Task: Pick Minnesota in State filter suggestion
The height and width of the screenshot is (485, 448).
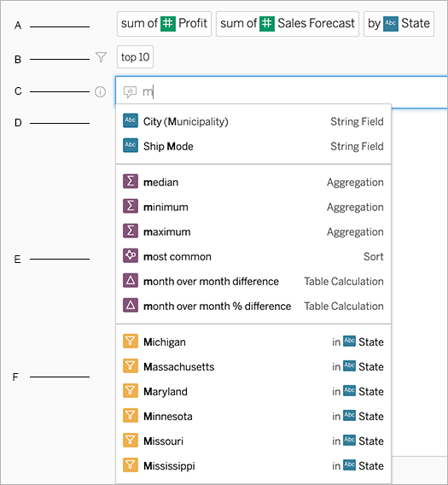Action: [253, 416]
